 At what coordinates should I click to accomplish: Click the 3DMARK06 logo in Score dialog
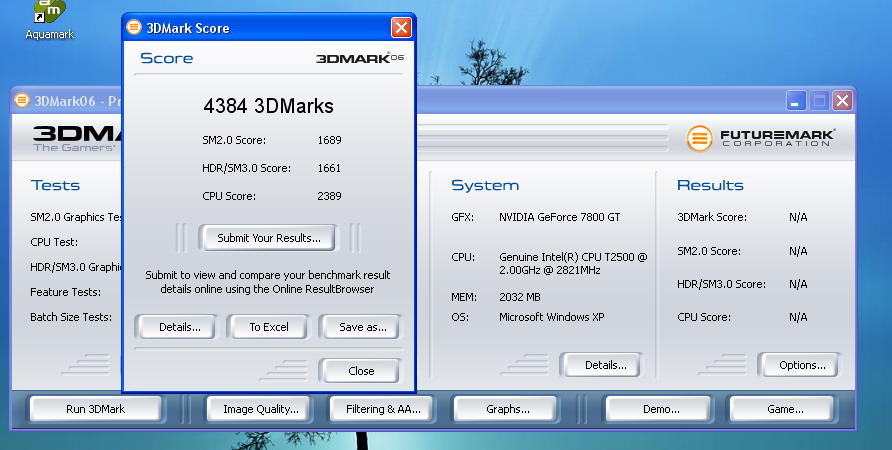[x=360, y=57]
